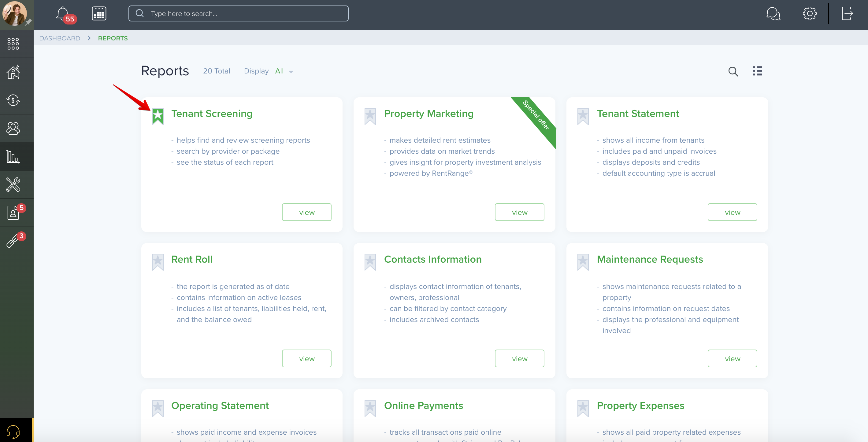Screen dimensions: 868x442
Task: Toggle favorite bookmark on Operating Statement
Action: (158, 408)
